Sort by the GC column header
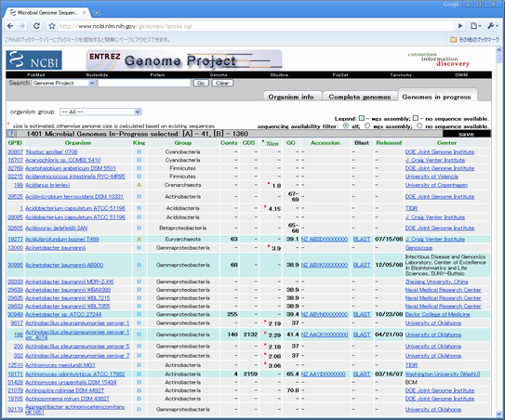 290,142
